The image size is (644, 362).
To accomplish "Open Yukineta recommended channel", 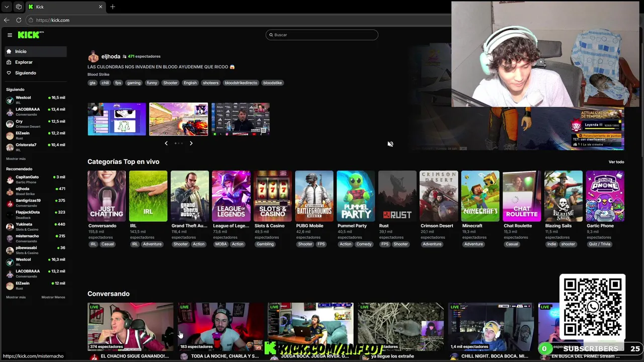I will pos(35,226).
